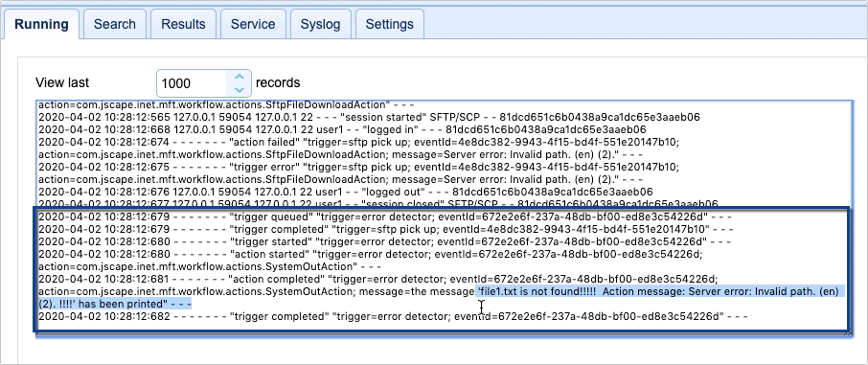The height and width of the screenshot is (365, 868).
Task: Click the "has been printed" log line
Action: pyautogui.click(x=115, y=304)
